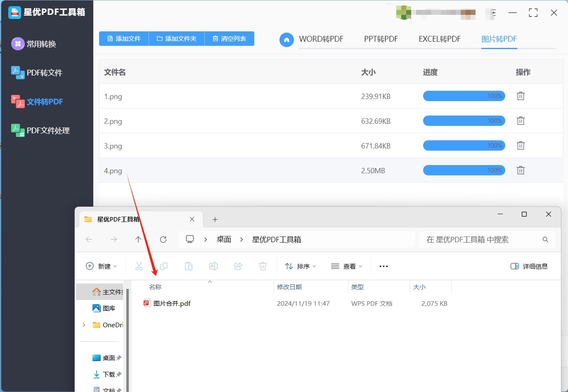Image resolution: width=568 pixels, height=392 pixels.
Task: Select 文件转PDF in sidebar
Action: [x=37, y=102]
